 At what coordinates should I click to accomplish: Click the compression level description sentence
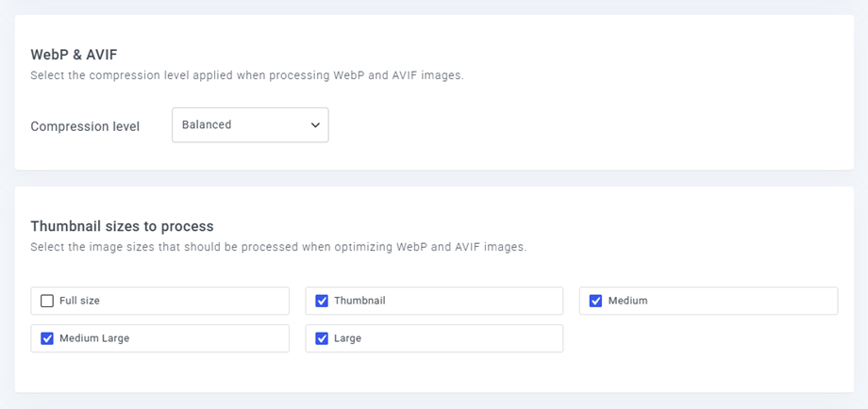click(247, 75)
